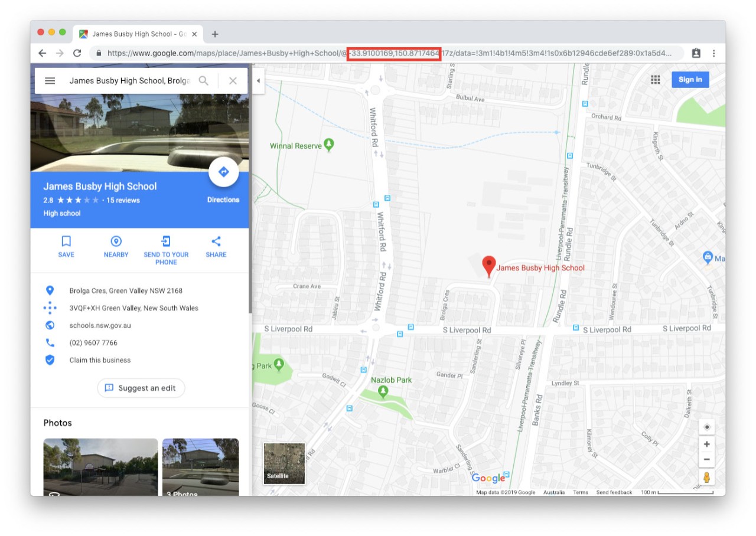Open the hamburger menu in the search box
The height and width of the screenshot is (536, 756).
pos(50,81)
